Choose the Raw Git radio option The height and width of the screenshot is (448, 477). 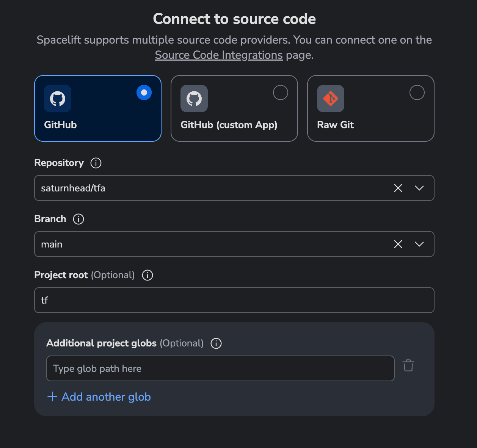(x=417, y=92)
